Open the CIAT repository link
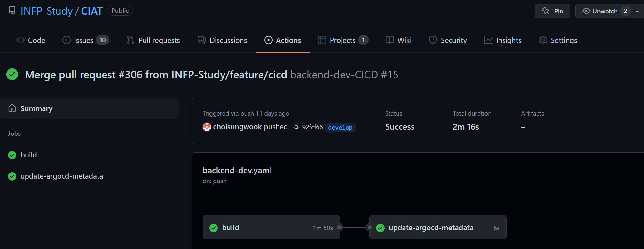The image size is (644, 249). 92,11
